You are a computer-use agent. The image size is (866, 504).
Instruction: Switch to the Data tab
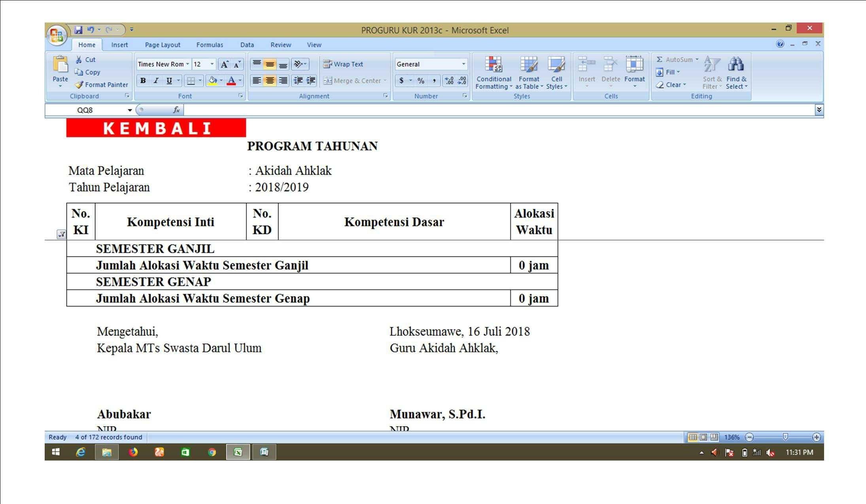247,45
